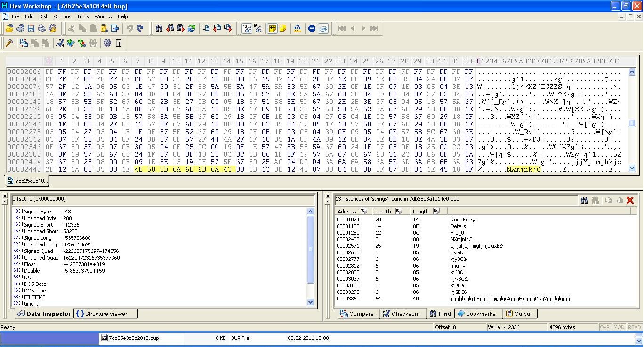Switch to the Structure Viewer tab
Image resolution: width=644 pixels, height=347 pixels.
[106, 314]
